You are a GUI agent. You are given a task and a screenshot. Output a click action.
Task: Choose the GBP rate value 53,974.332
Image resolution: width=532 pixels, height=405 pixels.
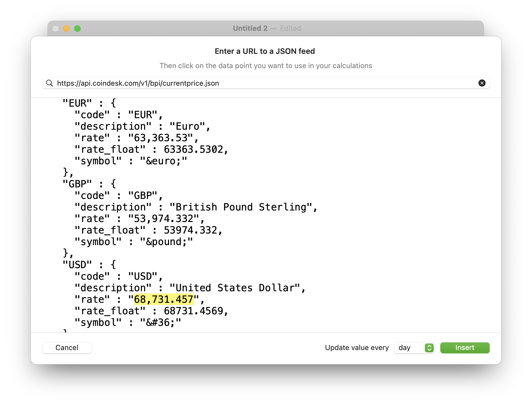click(x=164, y=218)
